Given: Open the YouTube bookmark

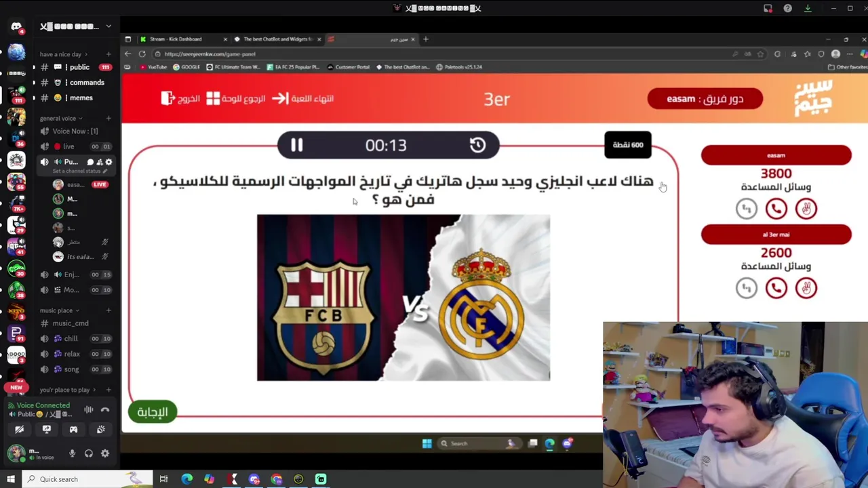Looking at the screenshot, I should click(x=153, y=67).
